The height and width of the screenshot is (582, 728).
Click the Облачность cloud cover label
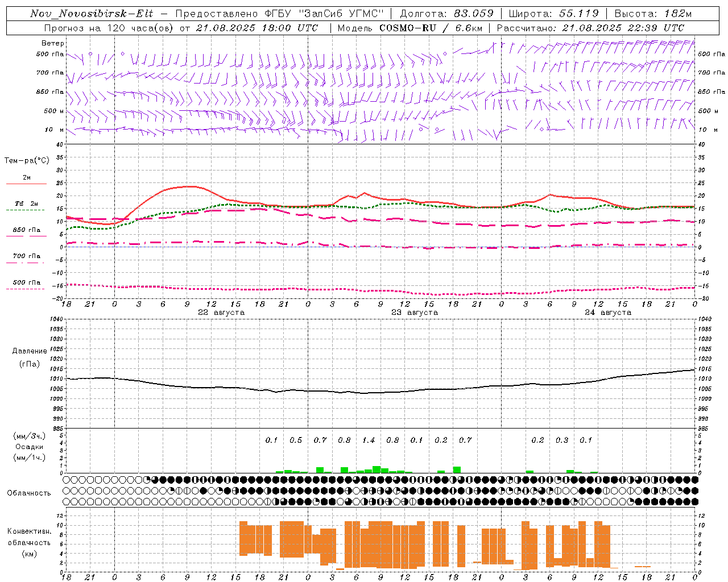29,493
